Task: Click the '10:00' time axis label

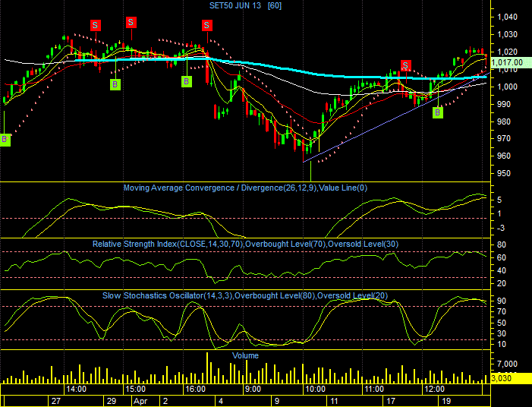Action: pyautogui.click(x=315, y=389)
